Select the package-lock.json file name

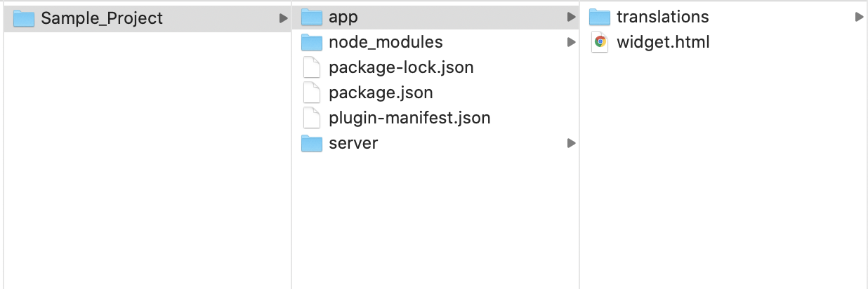(x=401, y=67)
